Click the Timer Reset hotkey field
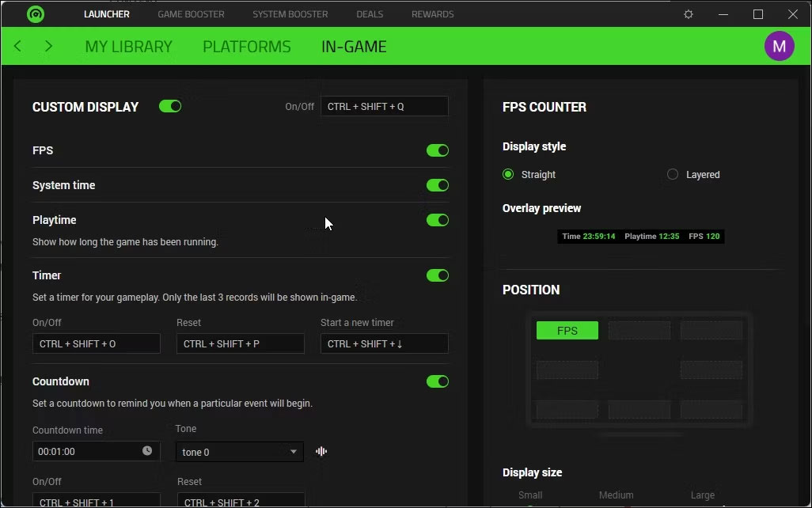 [240, 343]
